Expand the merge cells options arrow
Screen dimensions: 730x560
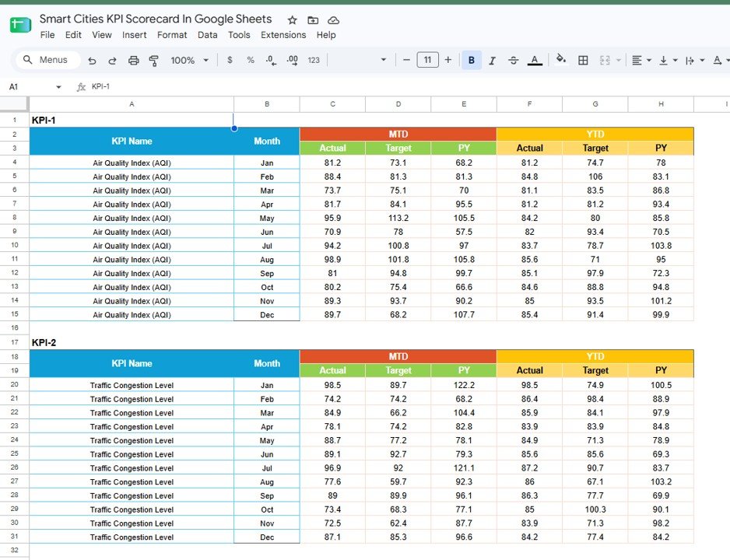619,60
